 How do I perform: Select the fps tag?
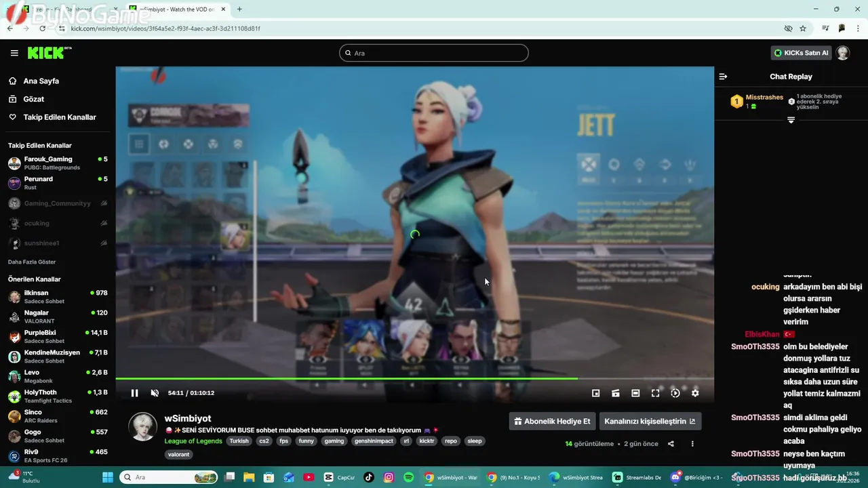pyautogui.click(x=283, y=441)
